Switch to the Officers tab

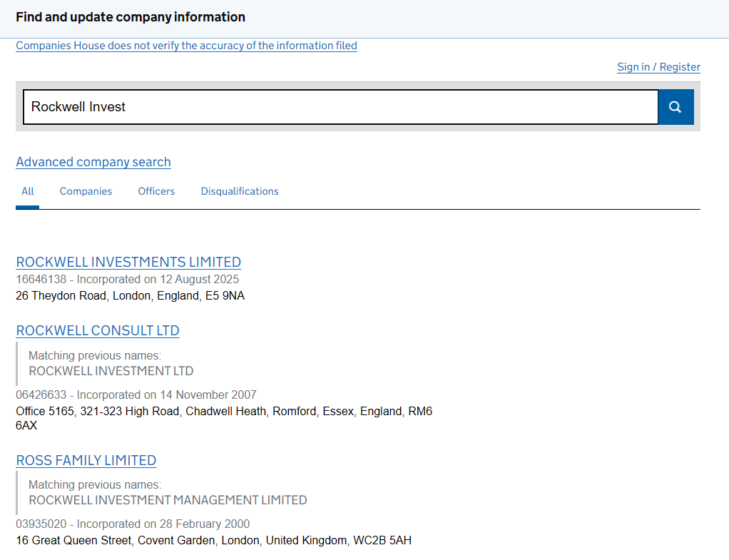pos(156,191)
